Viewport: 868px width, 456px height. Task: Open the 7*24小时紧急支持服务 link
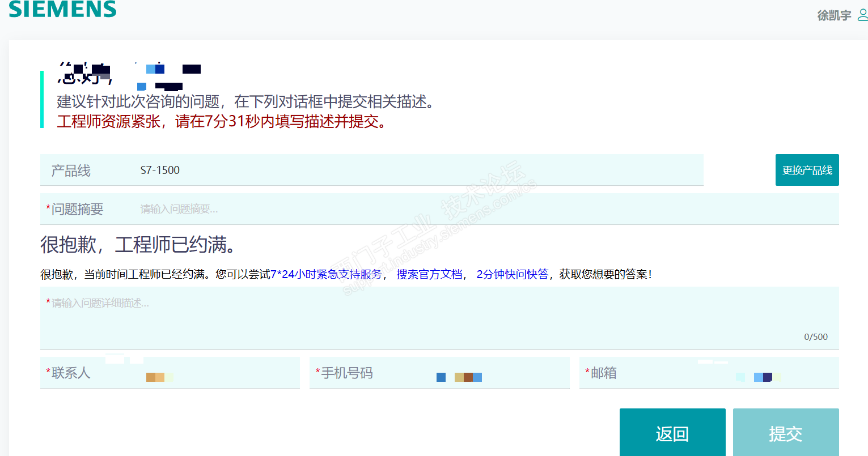click(x=326, y=274)
